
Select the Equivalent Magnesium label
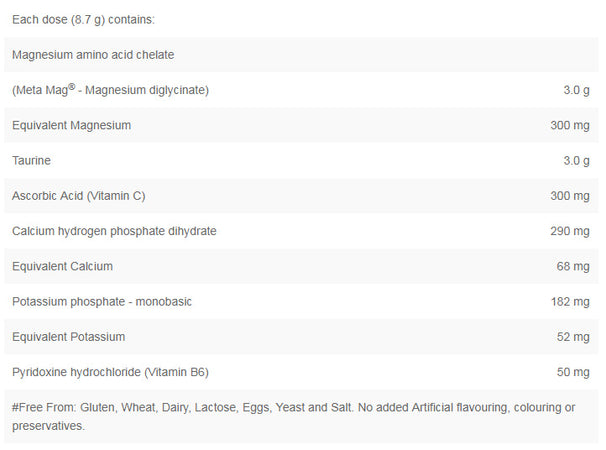pyautogui.click(x=71, y=126)
